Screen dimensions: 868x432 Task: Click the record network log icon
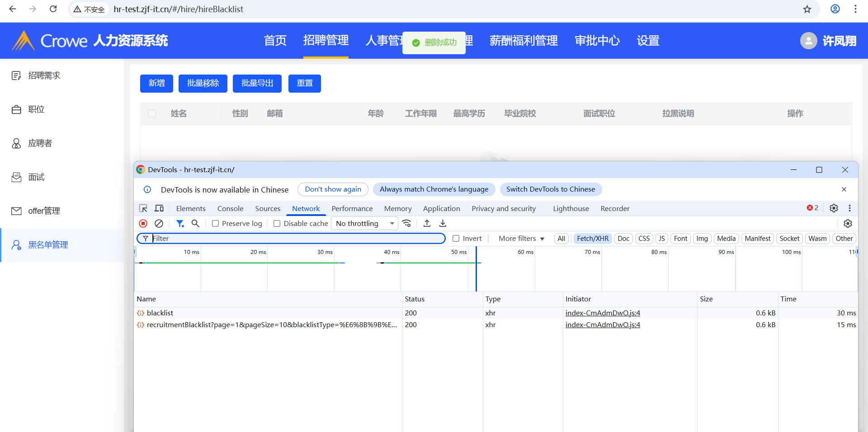click(143, 223)
